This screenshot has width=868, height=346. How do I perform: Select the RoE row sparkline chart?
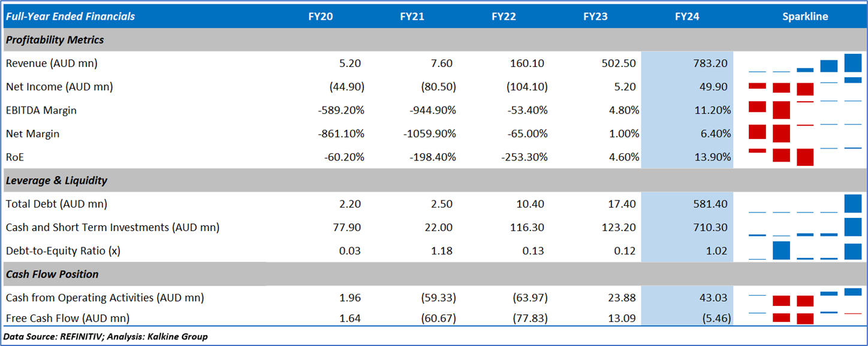coord(804,157)
